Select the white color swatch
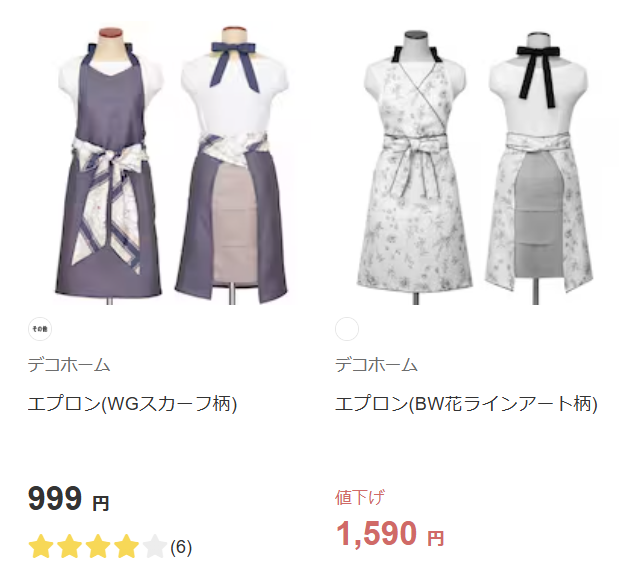Viewport: 623px width, 572px height. [x=347, y=329]
